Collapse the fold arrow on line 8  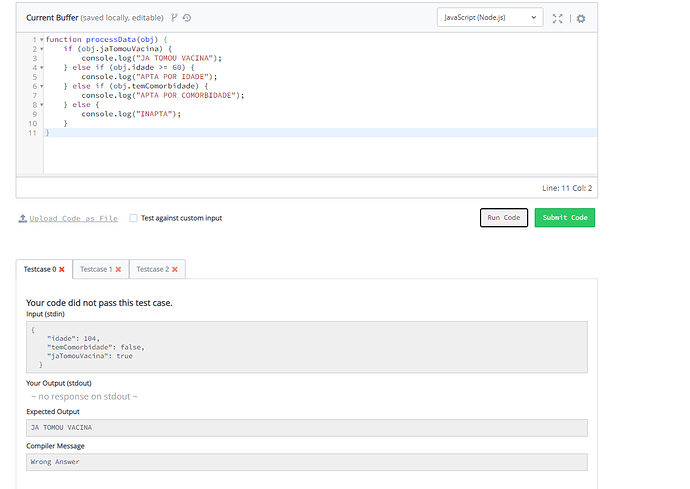(42, 105)
